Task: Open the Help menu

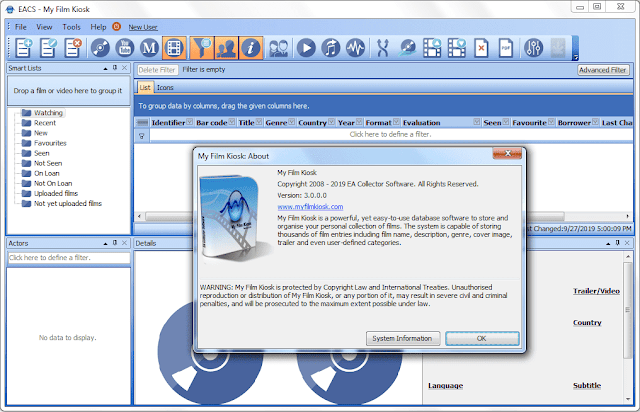Action: point(98,27)
